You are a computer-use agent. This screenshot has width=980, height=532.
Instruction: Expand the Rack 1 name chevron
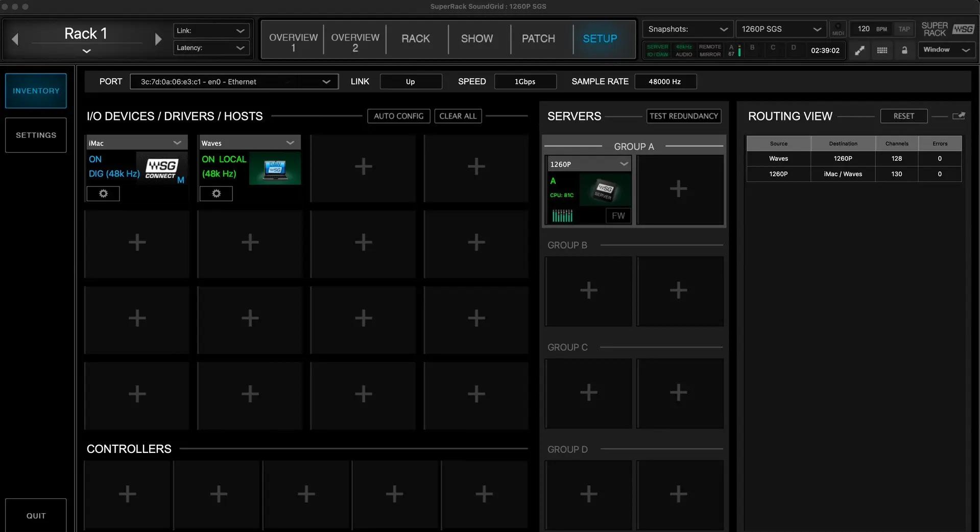(87, 51)
